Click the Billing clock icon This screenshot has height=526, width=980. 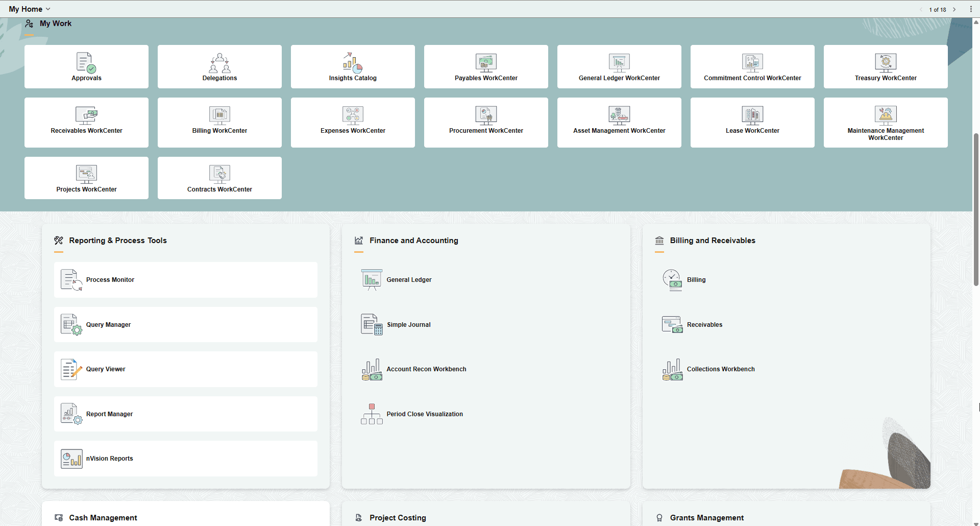point(672,280)
